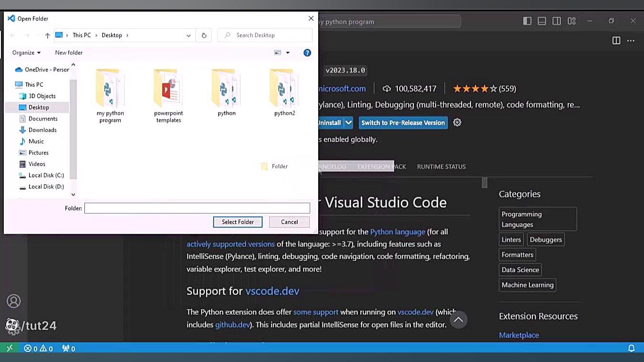Image resolution: width=644 pixels, height=362 pixels.
Task: Click the Search Desktop field
Action: click(x=265, y=35)
